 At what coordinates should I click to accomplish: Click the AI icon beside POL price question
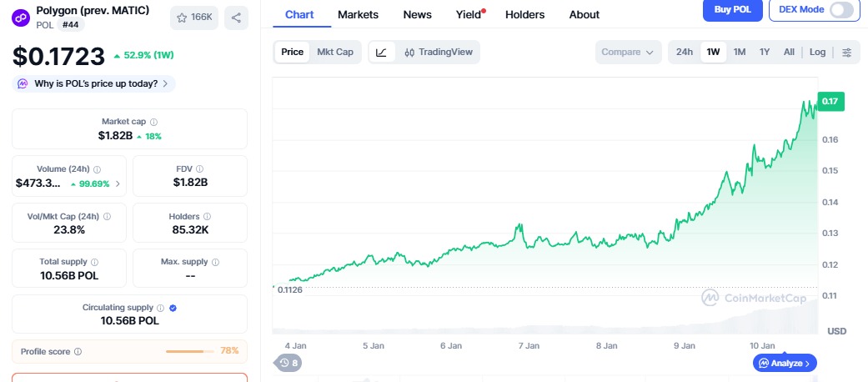23,83
